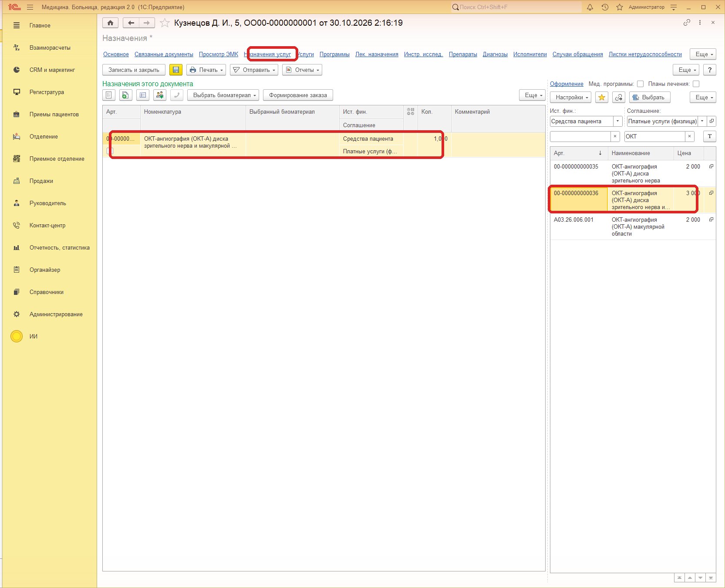This screenshot has height=588, width=725.
Task: Click the T text search button
Action: click(710, 136)
